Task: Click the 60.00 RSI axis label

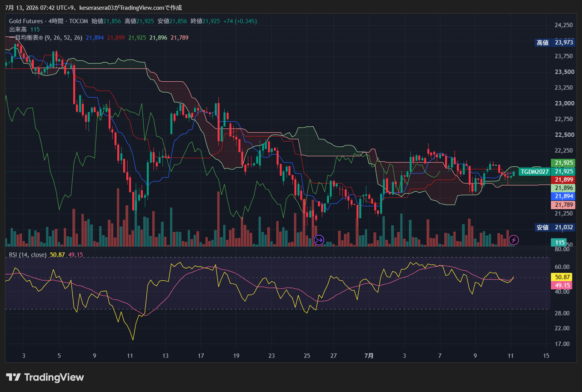Action: [x=562, y=267]
